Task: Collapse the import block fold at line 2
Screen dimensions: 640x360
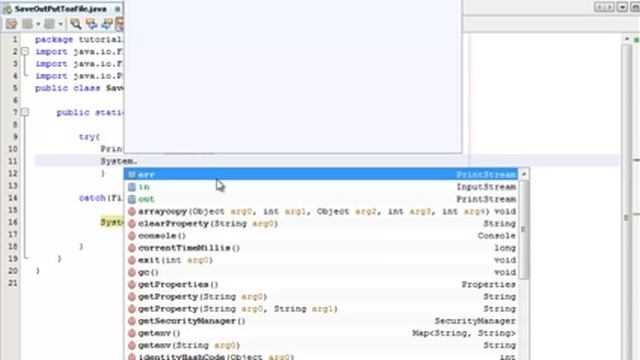Action: [x=25, y=51]
